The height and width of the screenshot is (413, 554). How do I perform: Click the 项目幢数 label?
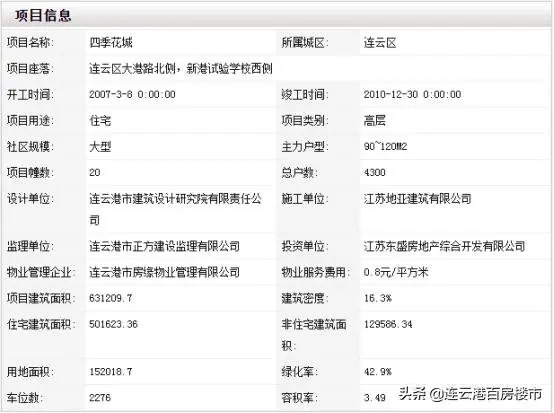[30, 173]
